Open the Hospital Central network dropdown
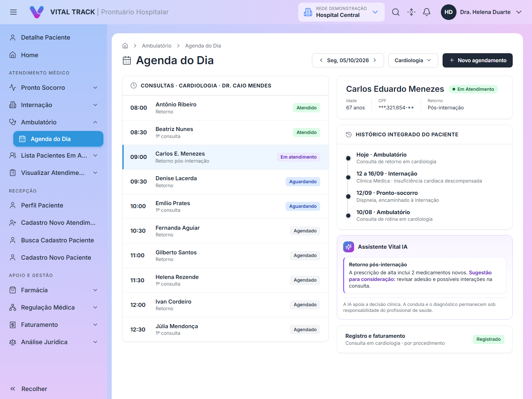 (341, 12)
